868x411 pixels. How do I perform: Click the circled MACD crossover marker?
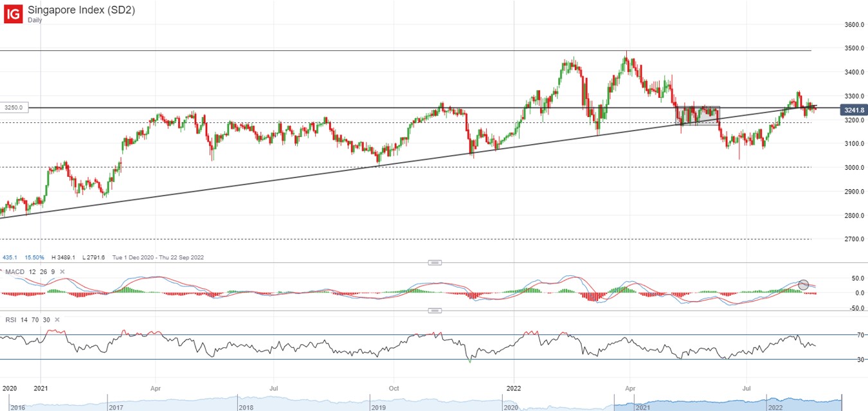coord(803,284)
